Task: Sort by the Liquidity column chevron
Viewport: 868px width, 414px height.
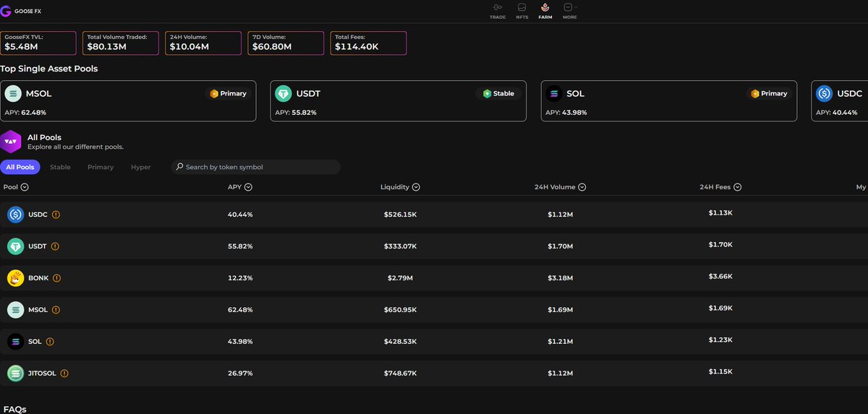Action: (x=416, y=187)
